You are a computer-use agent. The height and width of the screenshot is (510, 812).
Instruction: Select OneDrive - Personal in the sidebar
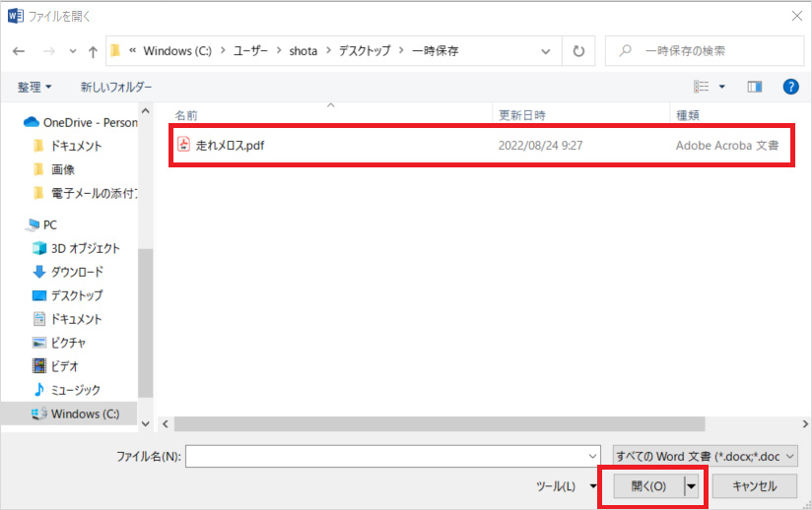point(80,123)
